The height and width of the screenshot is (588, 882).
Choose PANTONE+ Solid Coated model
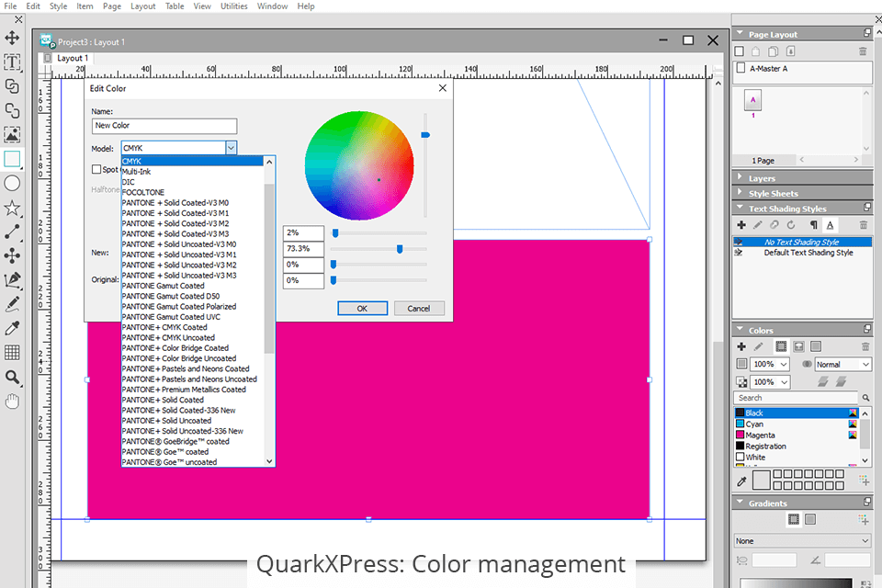coord(192,400)
